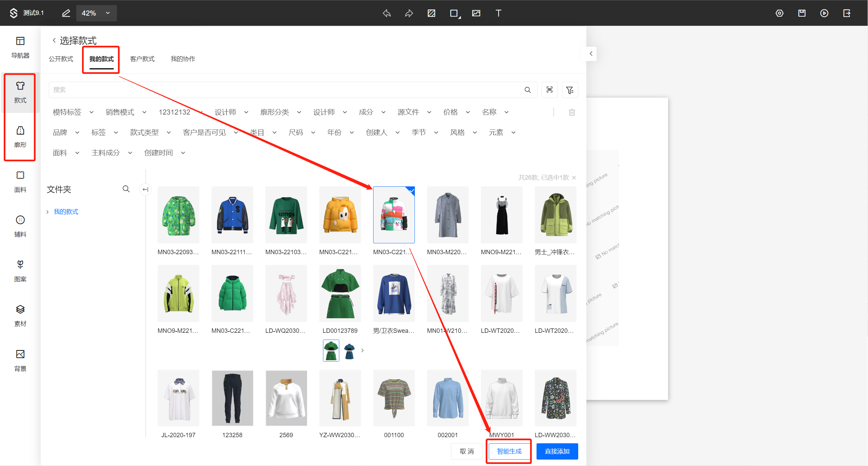Viewport: 868px width, 466px height.
Task: Select the striped tee 001100 thumbnail
Action: (x=394, y=398)
